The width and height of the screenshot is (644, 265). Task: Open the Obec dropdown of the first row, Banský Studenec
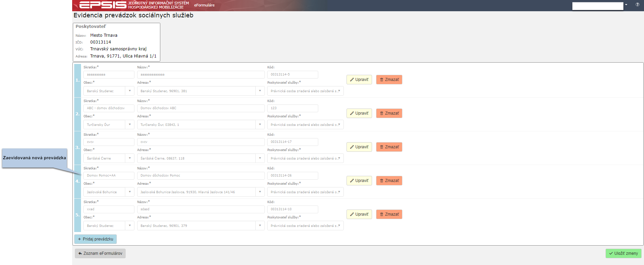[109, 91]
